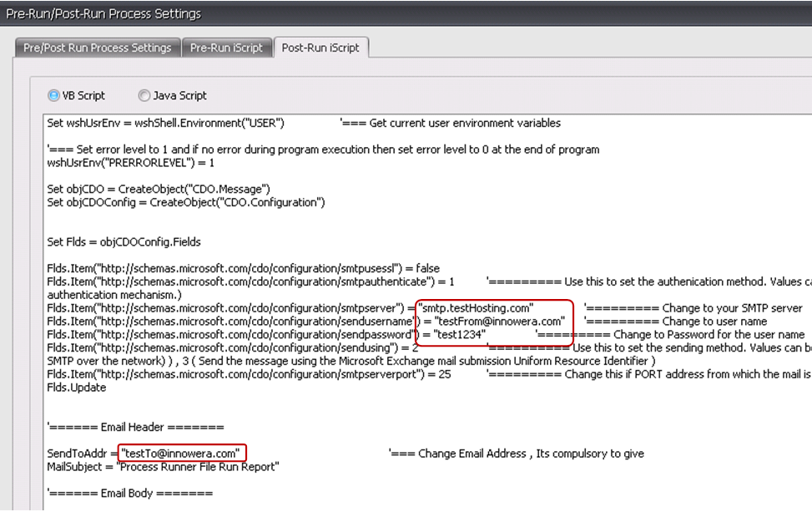
Task: Choose the VB Script radio option
Action: coord(54,96)
